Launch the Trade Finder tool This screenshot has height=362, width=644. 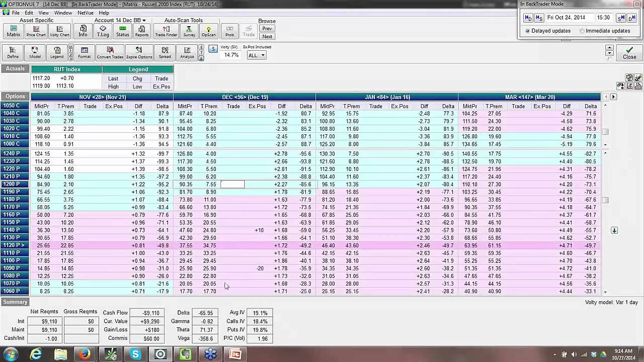click(x=166, y=31)
